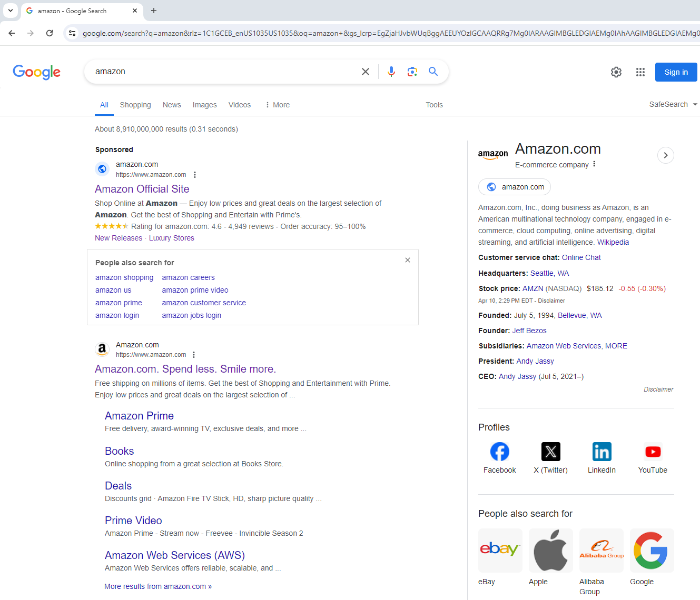Viewport: 700px width, 600px height.
Task: Open options menu for sponsored amazon.com result
Action: coord(195,175)
